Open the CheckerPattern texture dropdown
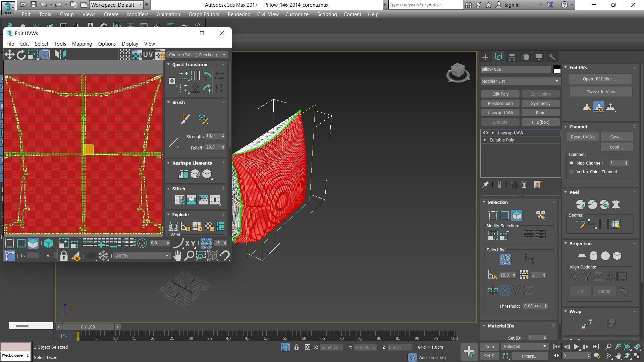This screenshot has width=644, height=362. click(197, 55)
